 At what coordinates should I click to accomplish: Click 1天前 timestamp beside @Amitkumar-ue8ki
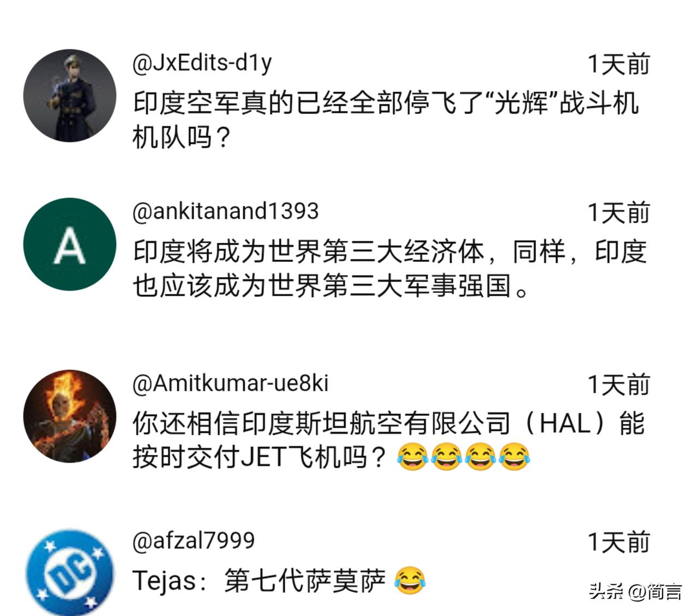(618, 385)
